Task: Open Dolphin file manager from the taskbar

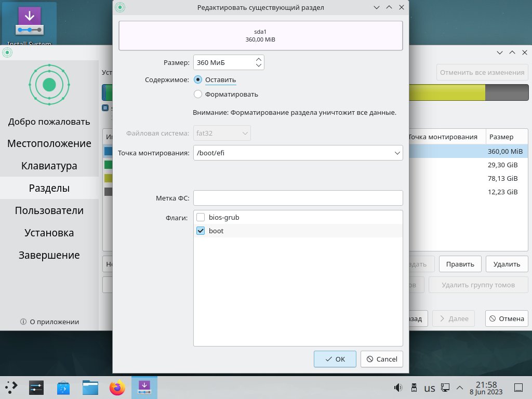Action: point(90,388)
